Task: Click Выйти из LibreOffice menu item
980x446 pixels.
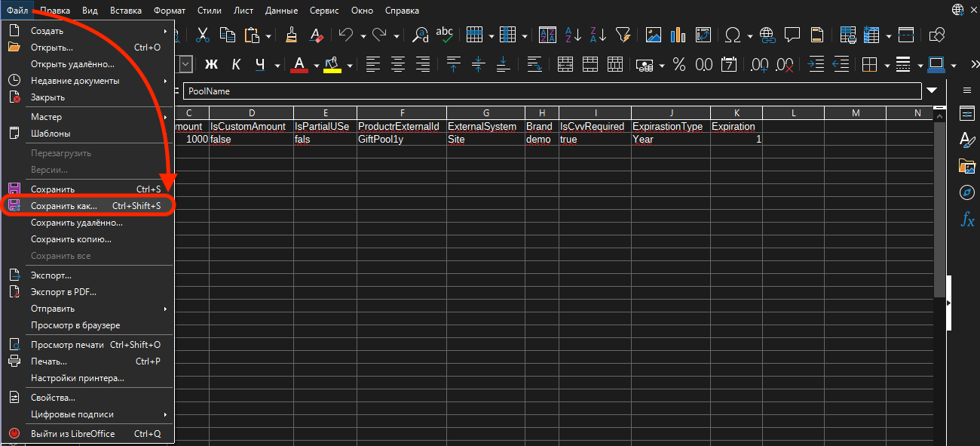Action: [87, 434]
